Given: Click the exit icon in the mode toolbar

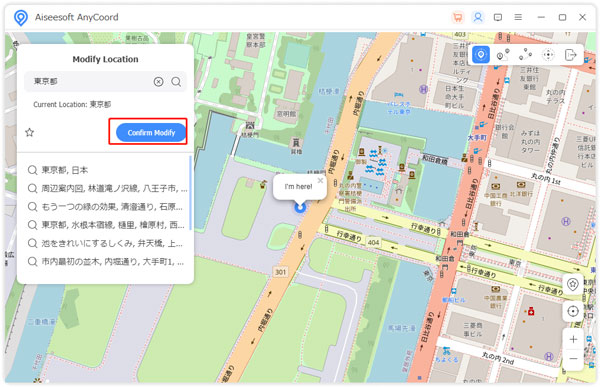Looking at the screenshot, I should [x=570, y=55].
